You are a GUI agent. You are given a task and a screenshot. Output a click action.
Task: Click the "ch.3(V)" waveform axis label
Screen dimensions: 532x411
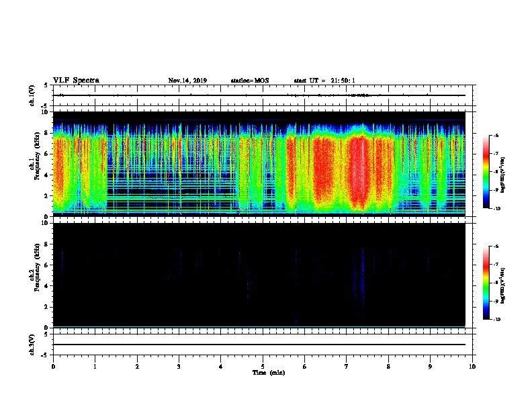pos(32,345)
